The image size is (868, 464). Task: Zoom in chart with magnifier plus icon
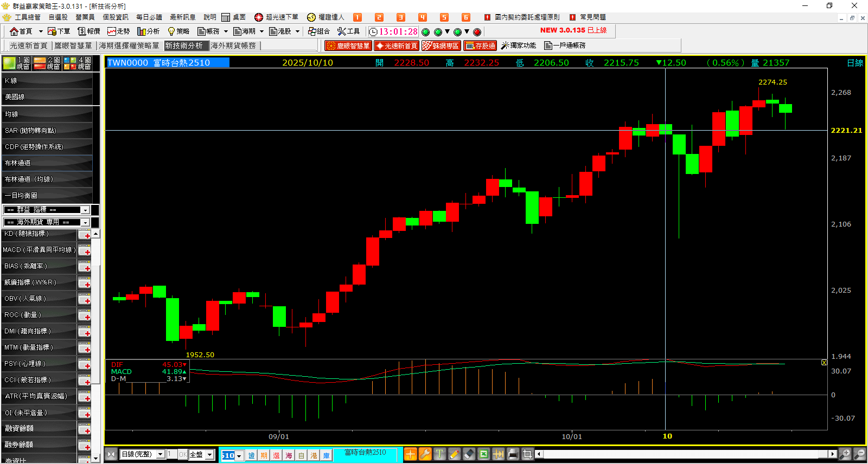(x=845, y=454)
